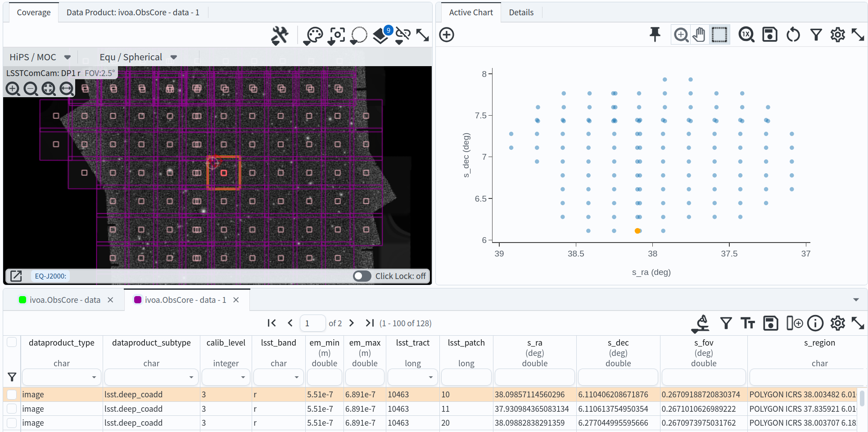This screenshot has width=868, height=432.
Task: Save the chart using disk icon
Action: point(769,35)
